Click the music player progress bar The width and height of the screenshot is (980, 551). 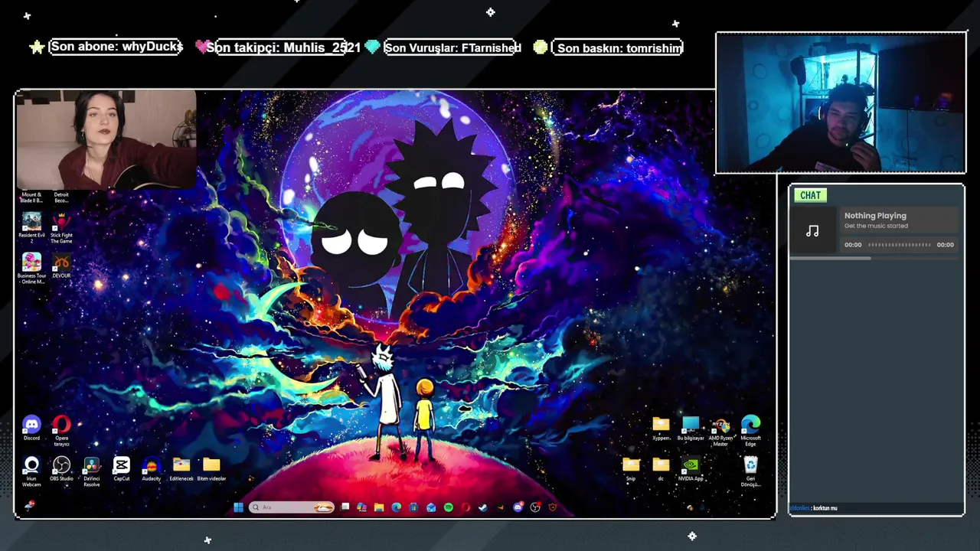[900, 245]
